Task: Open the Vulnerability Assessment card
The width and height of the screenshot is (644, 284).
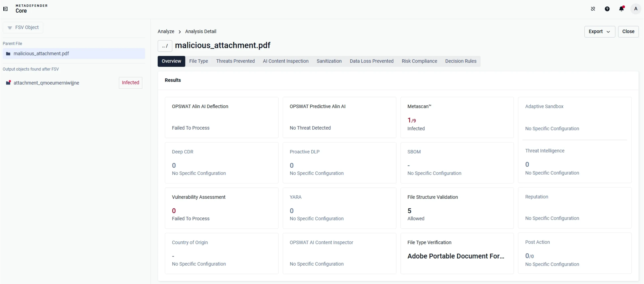Action: point(221,208)
